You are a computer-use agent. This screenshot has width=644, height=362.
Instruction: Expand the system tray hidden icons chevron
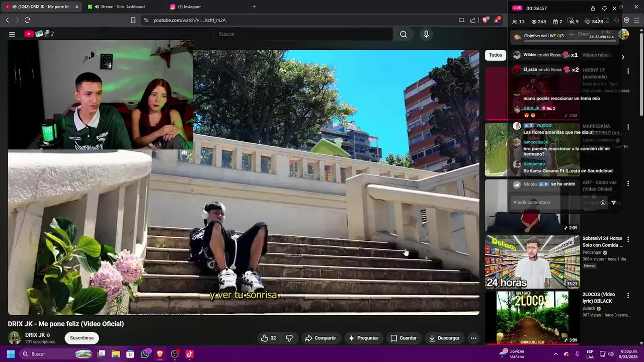[556, 354]
